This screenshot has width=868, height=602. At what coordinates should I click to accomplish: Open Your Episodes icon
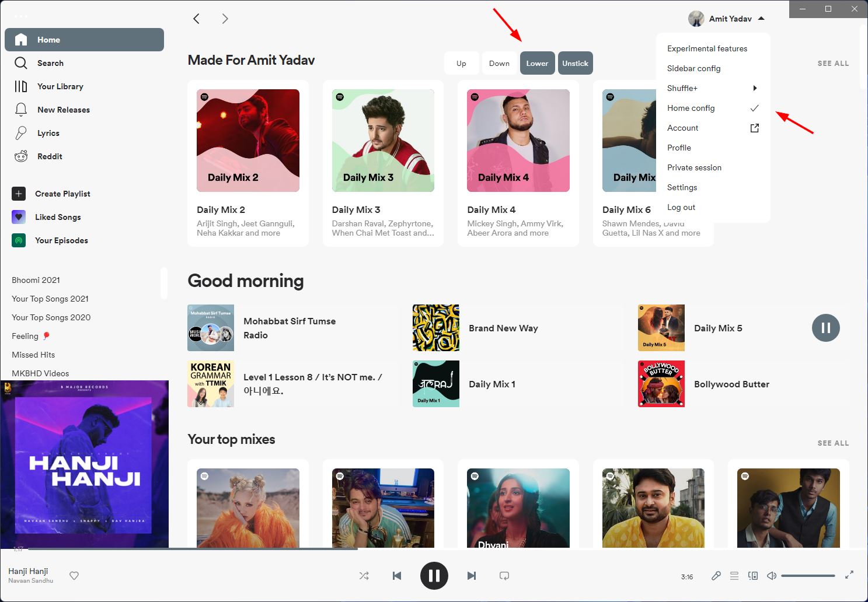(19, 240)
